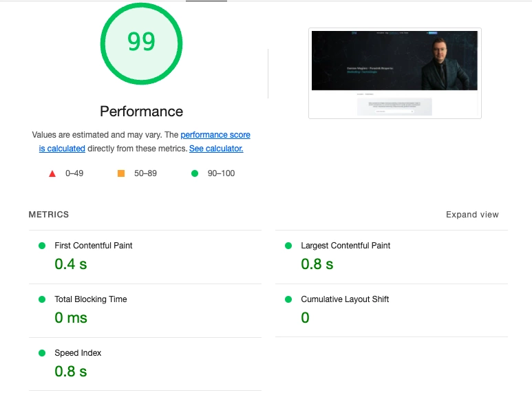
Task: Click the green dot beside Cumulative Layout Shift
Action: click(288, 299)
